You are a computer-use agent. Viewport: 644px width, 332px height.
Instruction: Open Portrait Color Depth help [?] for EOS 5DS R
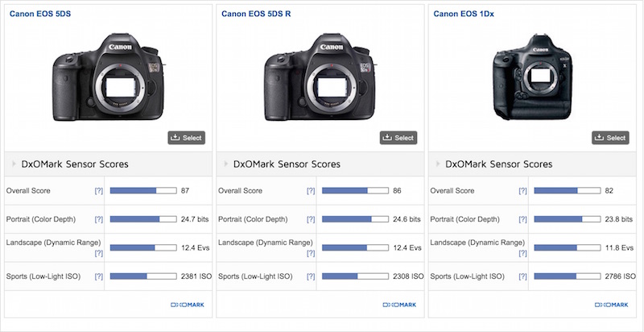pos(311,219)
